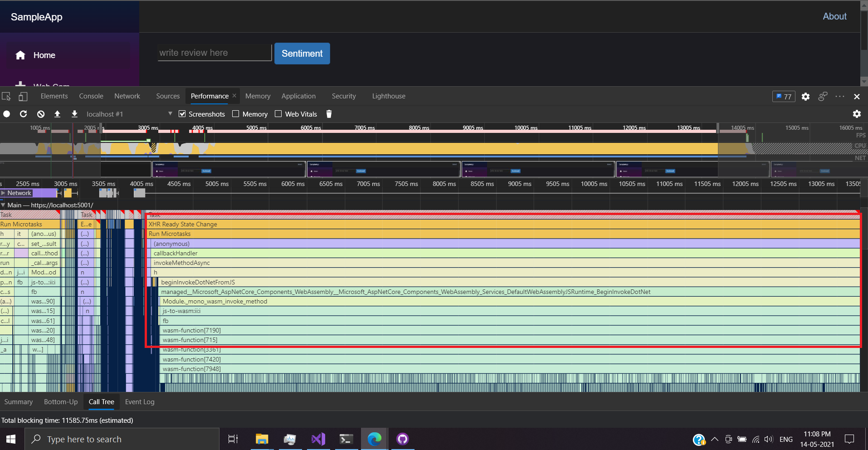Viewport: 868px width, 450px height.
Task: Click the Sentiment button
Action: click(302, 54)
